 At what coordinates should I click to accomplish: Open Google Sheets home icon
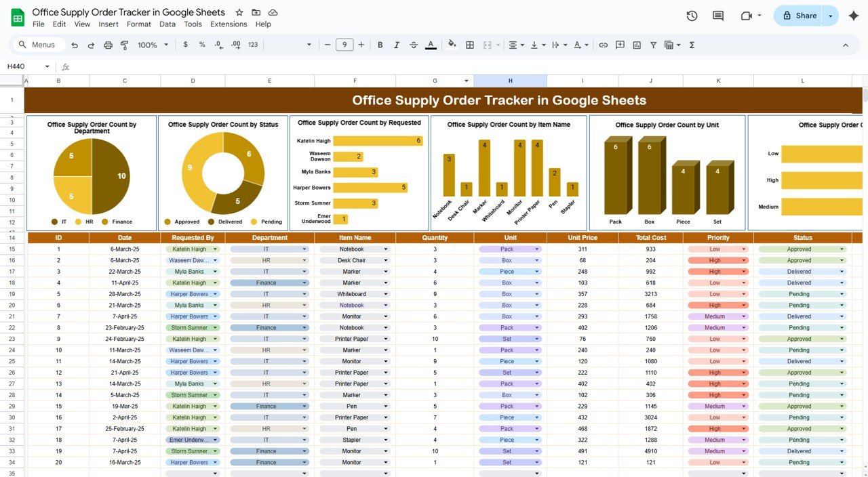coord(18,18)
